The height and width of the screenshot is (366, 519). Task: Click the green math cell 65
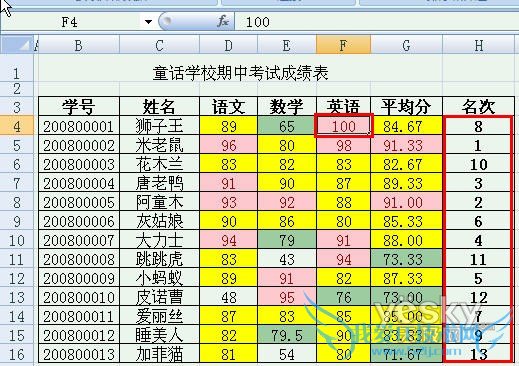click(x=287, y=126)
